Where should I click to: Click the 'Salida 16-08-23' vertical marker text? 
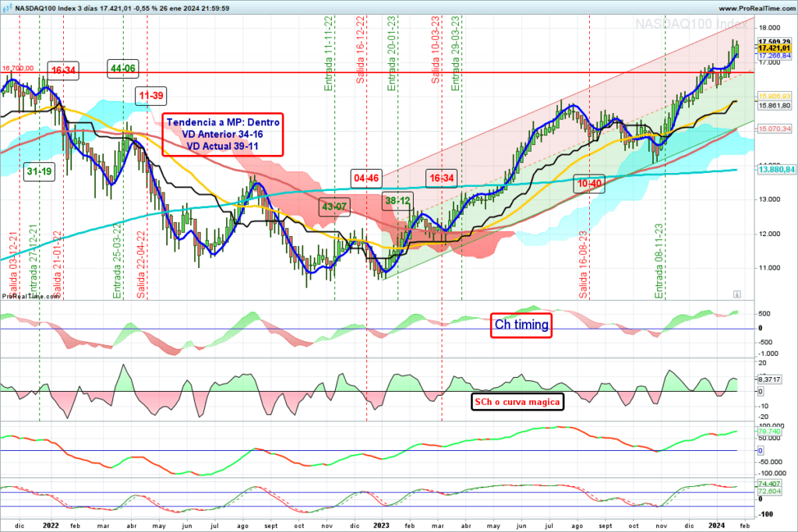(583, 265)
